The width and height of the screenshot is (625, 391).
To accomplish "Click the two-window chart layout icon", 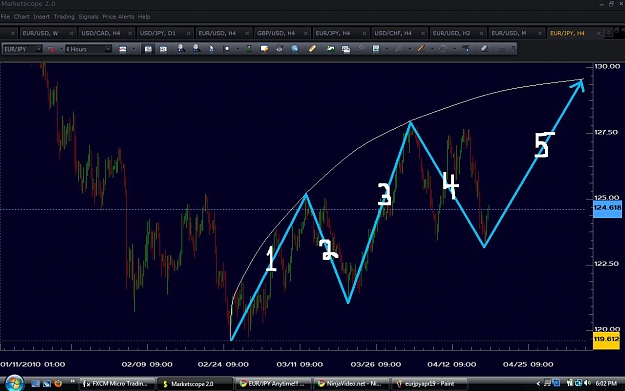I will (148, 49).
